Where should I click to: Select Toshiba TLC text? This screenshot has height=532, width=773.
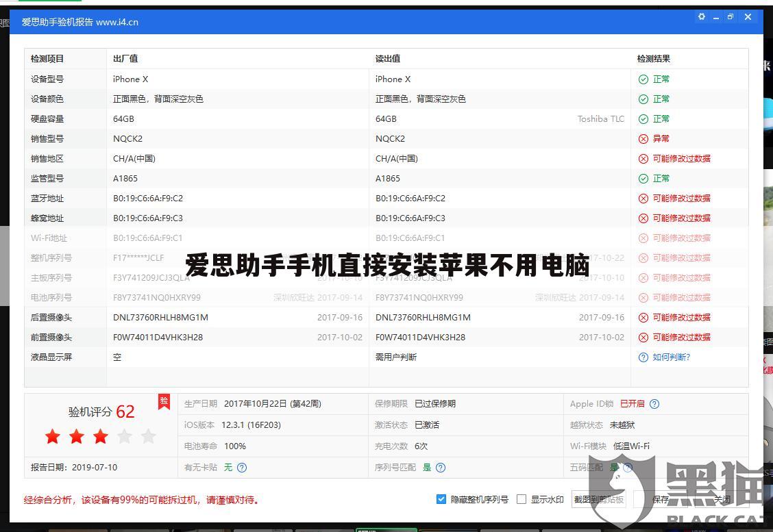click(600, 118)
